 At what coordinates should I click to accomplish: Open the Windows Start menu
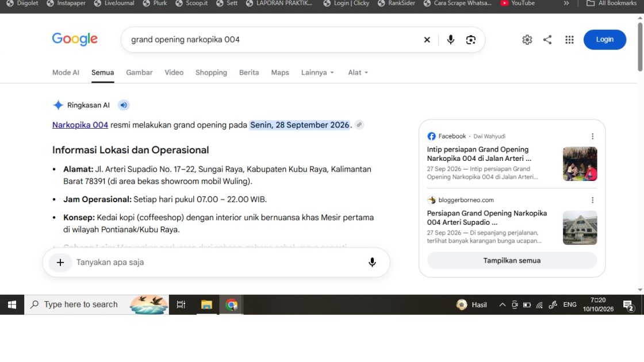click(12, 305)
